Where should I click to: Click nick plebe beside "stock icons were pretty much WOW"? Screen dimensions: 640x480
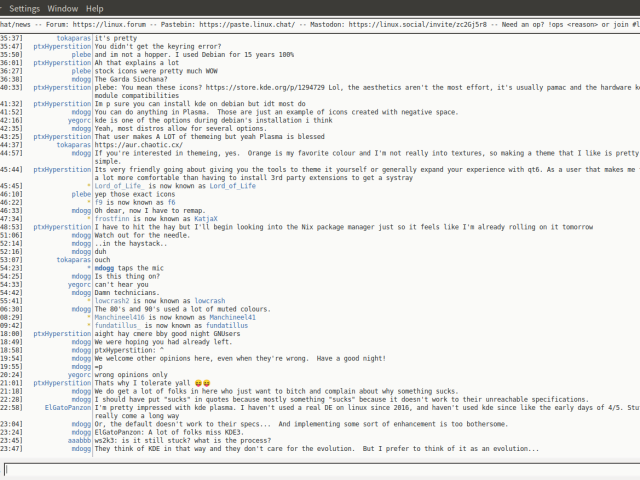tap(81, 71)
